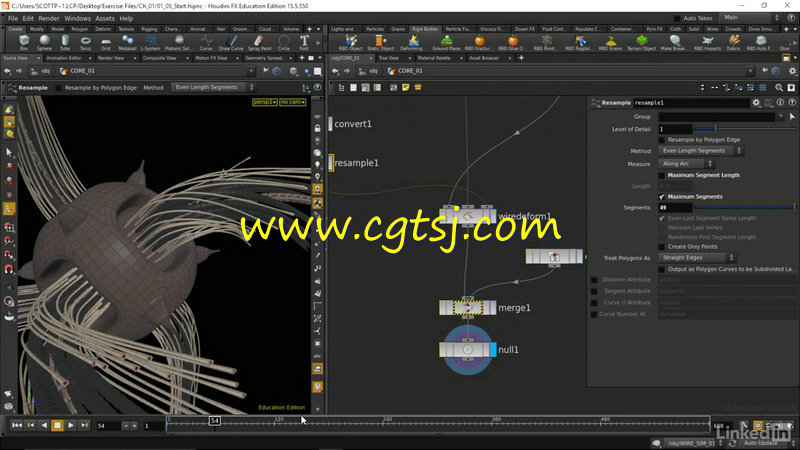Viewport: 800px width, 450px height.
Task: Click the Static Object shelf tool
Action: pyautogui.click(x=381, y=42)
